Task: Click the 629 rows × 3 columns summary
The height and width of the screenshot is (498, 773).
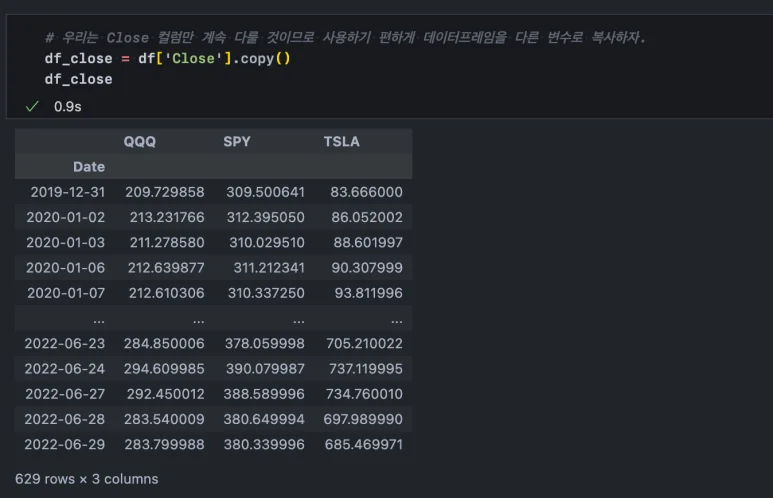Action: click(x=86, y=479)
